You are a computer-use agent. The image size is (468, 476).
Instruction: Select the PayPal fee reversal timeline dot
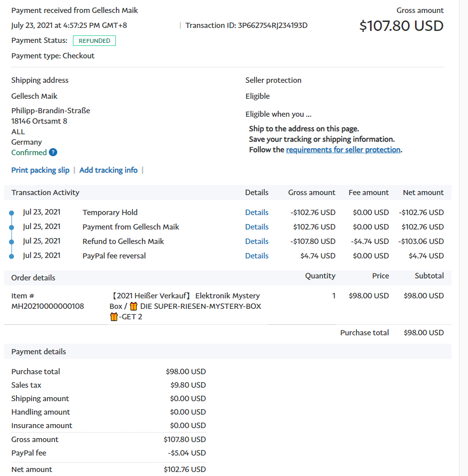[x=11, y=256]
